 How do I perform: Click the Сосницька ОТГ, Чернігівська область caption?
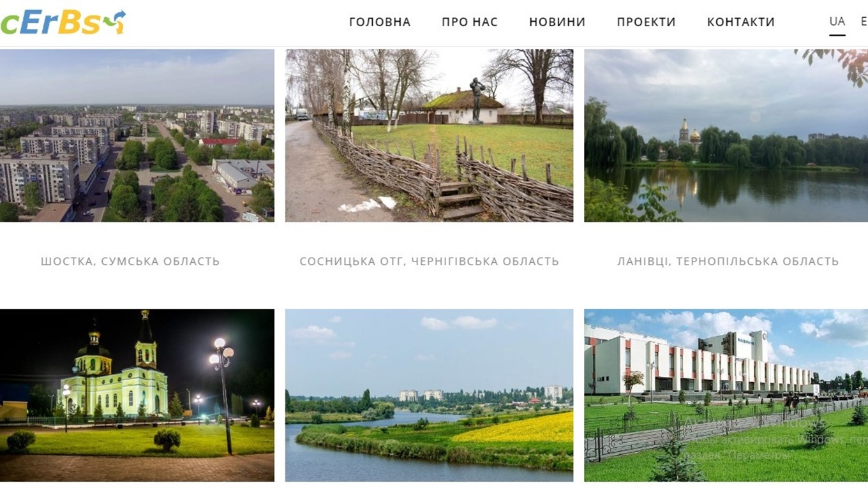(x=430, y=262)
